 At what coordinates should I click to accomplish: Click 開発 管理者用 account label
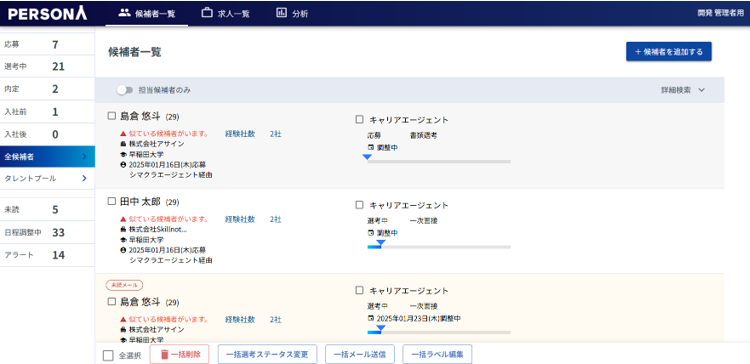(720, 13)
